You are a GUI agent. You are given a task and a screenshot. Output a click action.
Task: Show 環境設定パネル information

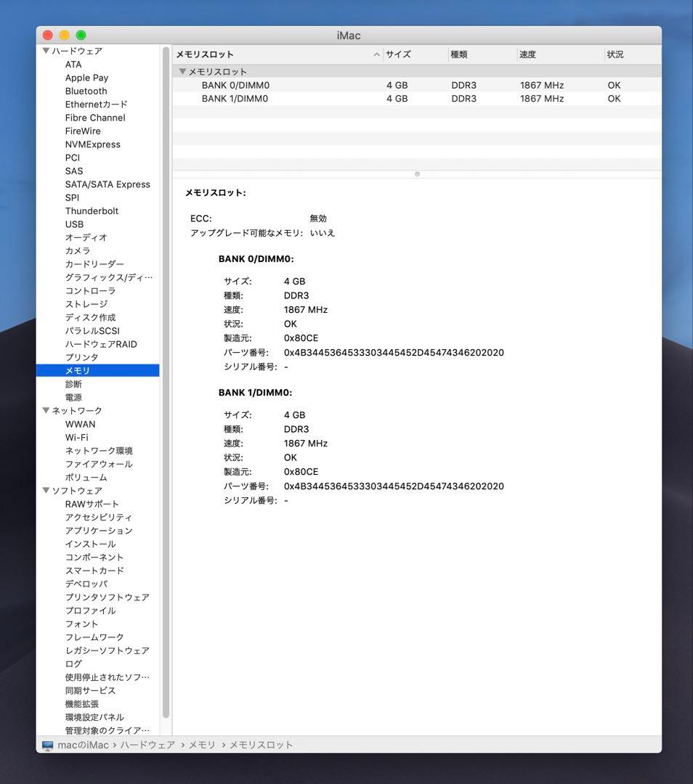click(x=94, y=717)
